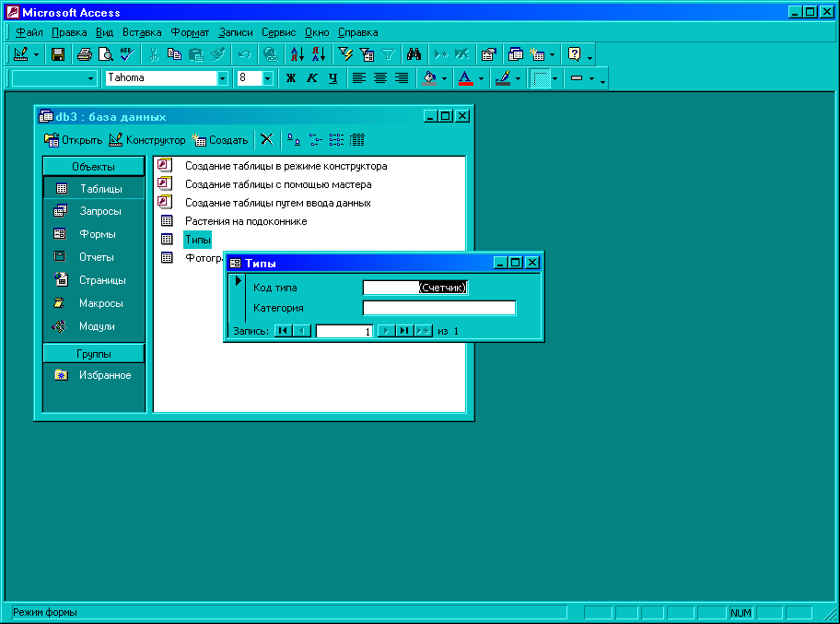Click the Cut scissors icon
This screenshot has height=624, width=840.
(x=154, y=54)
